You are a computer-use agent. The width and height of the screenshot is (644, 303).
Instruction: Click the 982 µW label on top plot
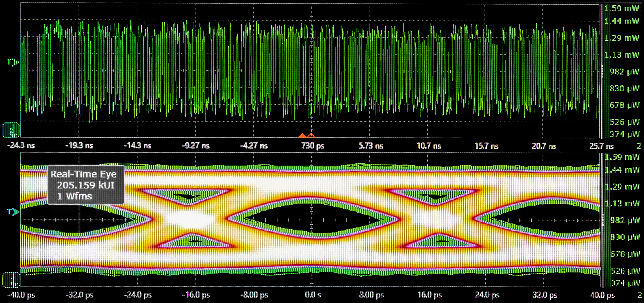point(624,72)
